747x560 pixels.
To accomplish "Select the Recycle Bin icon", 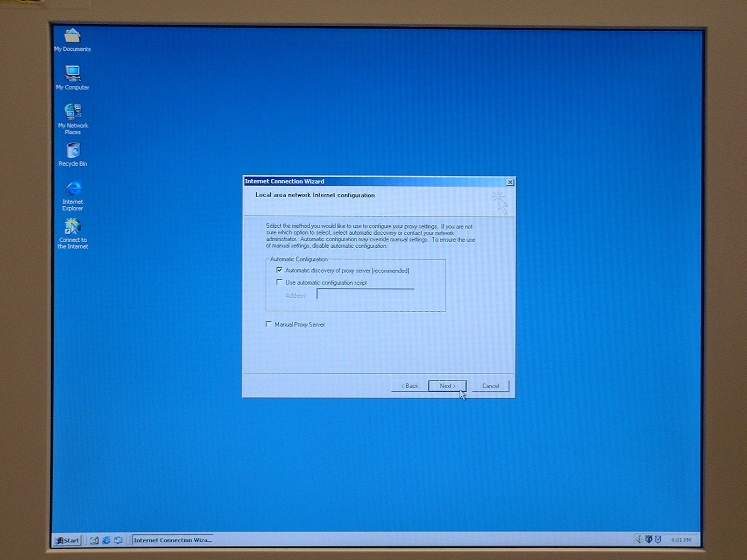I will pos(73,151).
